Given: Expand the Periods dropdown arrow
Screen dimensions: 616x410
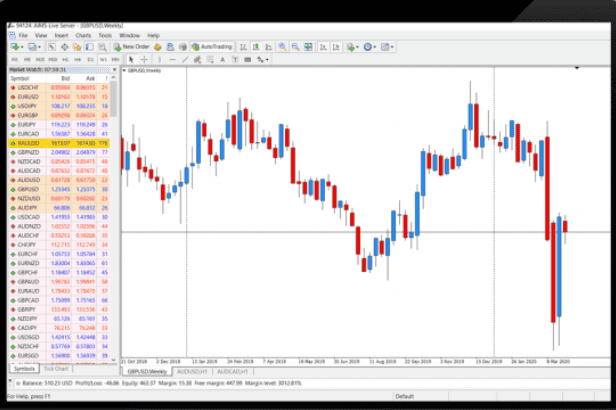Looking at the screenshot, I should (375, 47).
